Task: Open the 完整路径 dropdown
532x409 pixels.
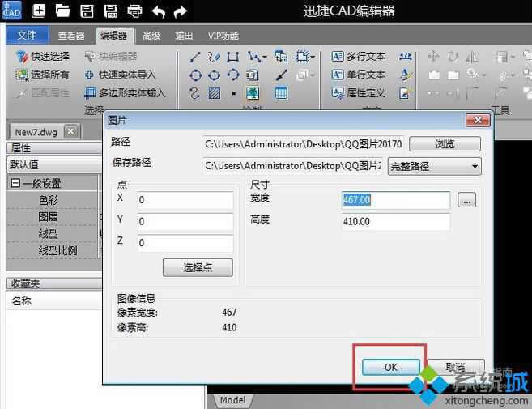Action: (x=434, y=166)
